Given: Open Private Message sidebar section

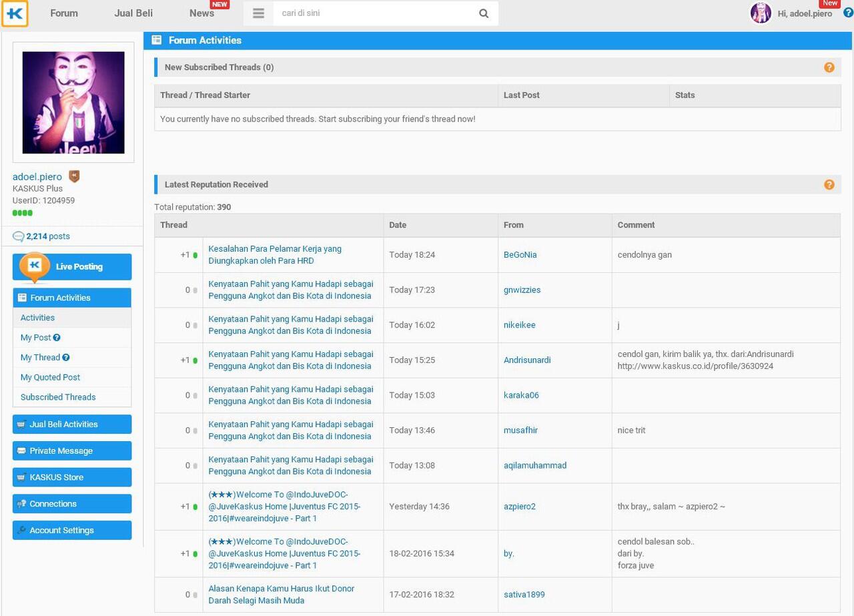Looking at the screenshot, I should (x=72, y=451).
